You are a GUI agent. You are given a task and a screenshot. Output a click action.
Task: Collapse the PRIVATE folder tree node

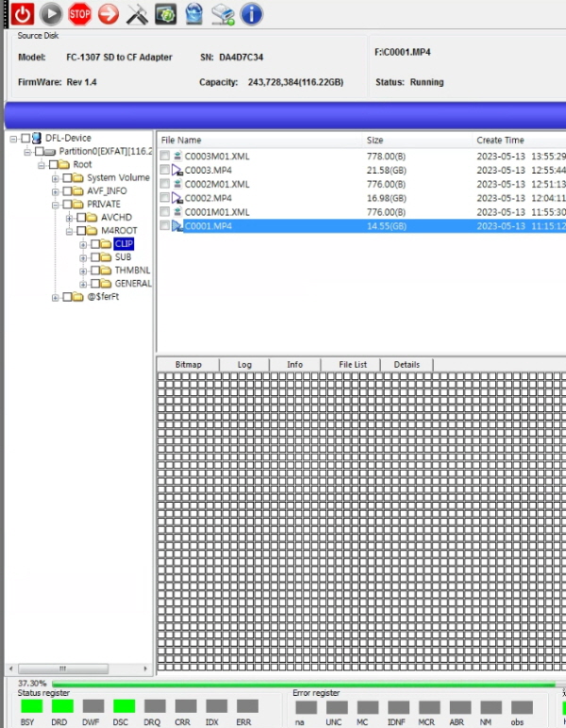[56, 205]
